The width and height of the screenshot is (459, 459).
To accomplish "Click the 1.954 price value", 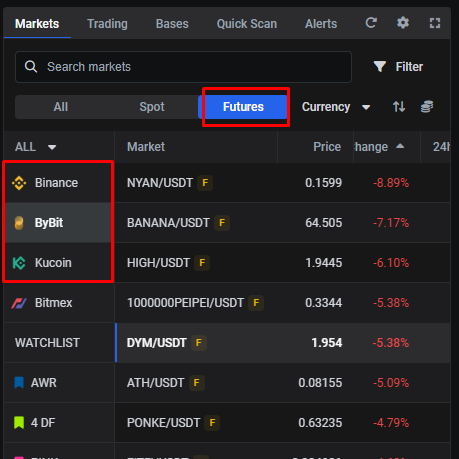I will point(327,343).
